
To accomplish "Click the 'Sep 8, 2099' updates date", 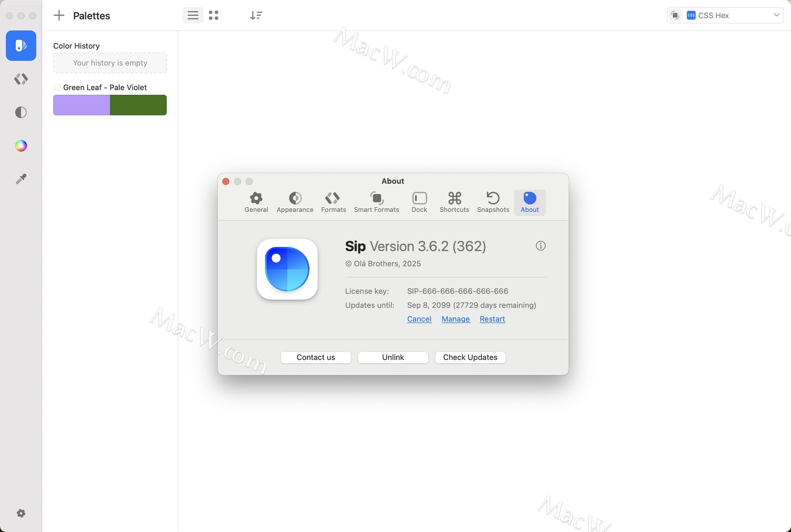I will click(429, 305).
